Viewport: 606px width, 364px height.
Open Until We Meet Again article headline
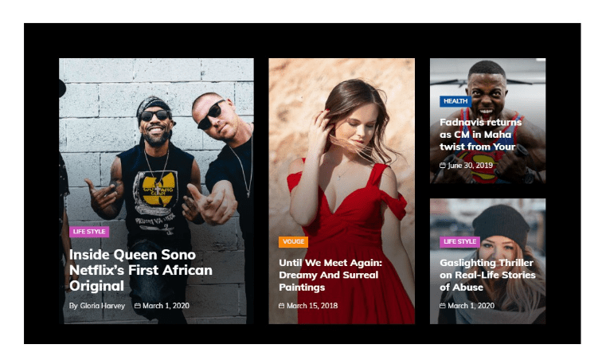point(330,275)
